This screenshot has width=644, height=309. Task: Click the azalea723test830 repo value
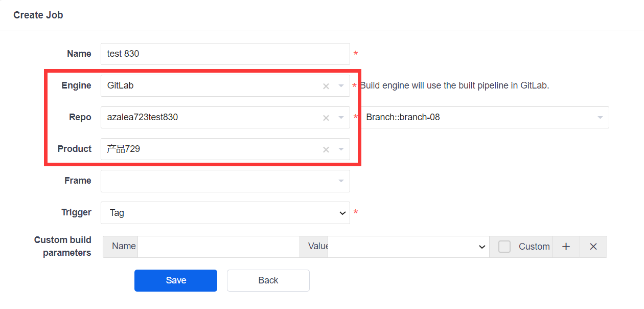[x=143, y=118]
